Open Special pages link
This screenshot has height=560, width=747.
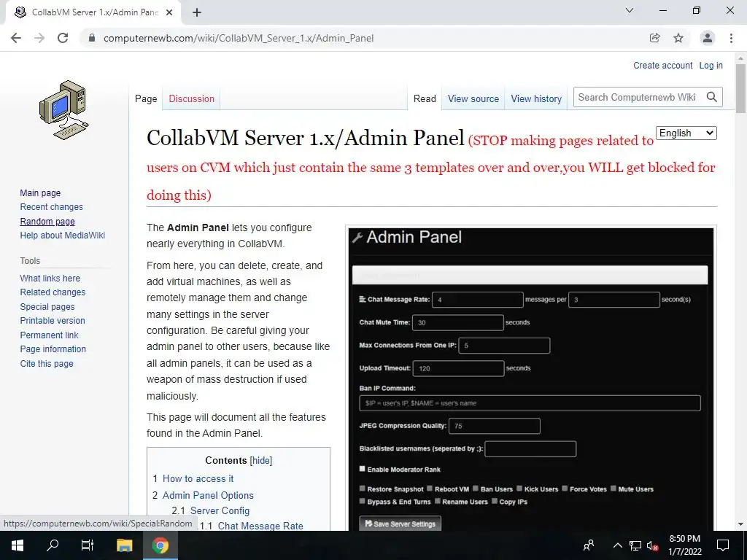click(47, 307)
